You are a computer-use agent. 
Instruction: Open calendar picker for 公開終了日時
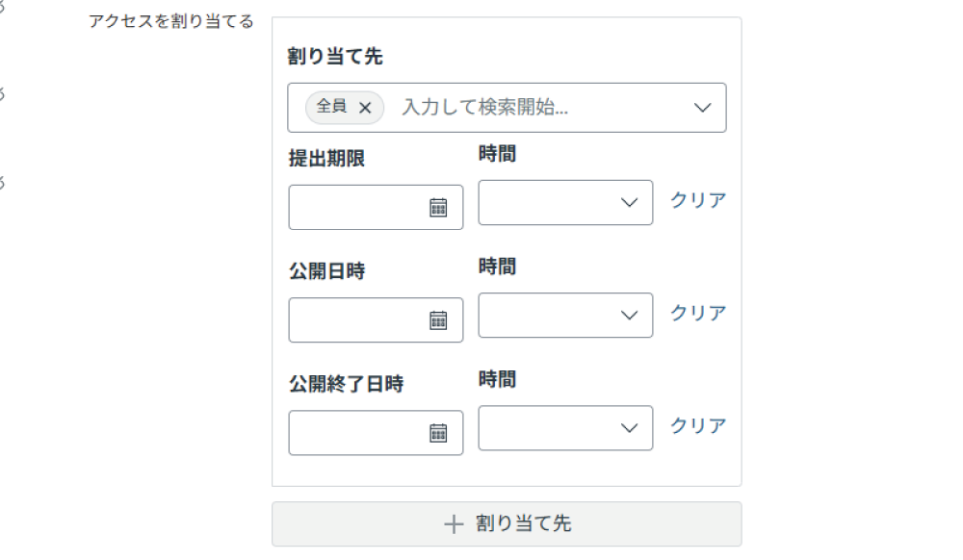tap(438, 433)
